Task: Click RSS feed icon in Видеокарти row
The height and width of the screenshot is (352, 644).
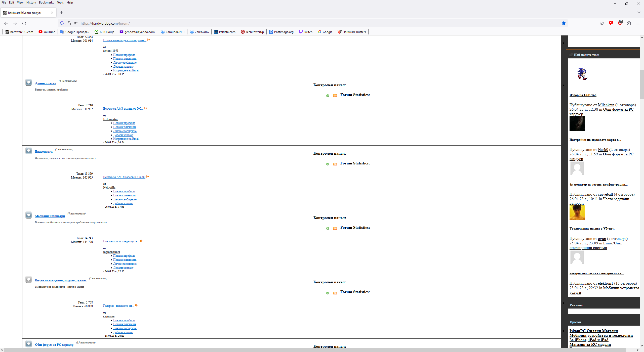Action: click(335, 164)
